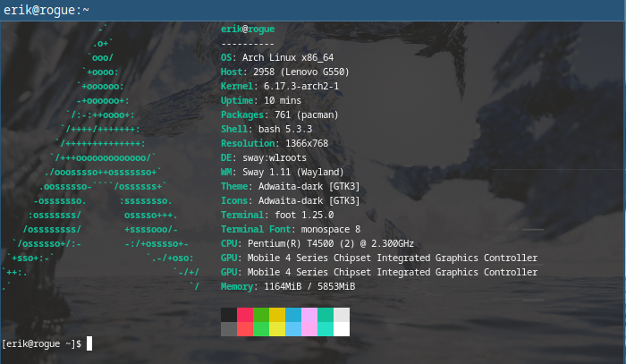Screen dimensions: 626x364
Task: Click the bright red swatch in bottom palette row
Action: pos(245,329)
